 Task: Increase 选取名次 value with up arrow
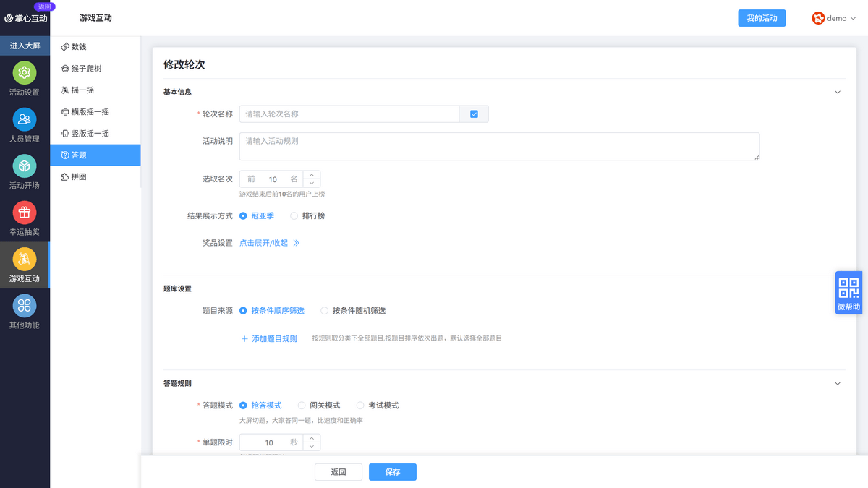(312, 175)
